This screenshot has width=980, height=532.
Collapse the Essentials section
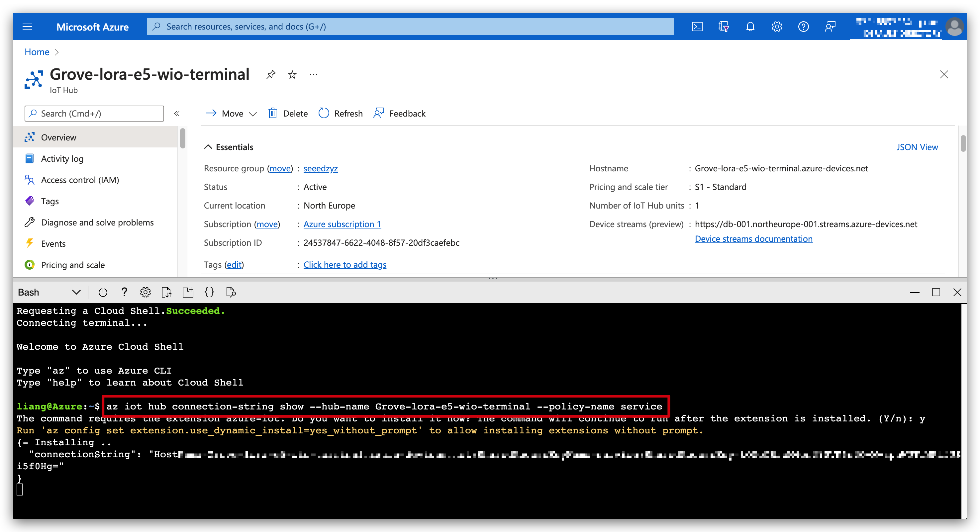[208, 147]
